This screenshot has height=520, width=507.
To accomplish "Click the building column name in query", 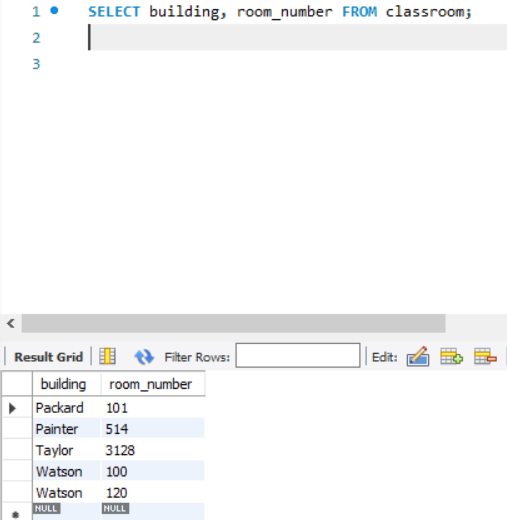I will [x=184, y=12].
